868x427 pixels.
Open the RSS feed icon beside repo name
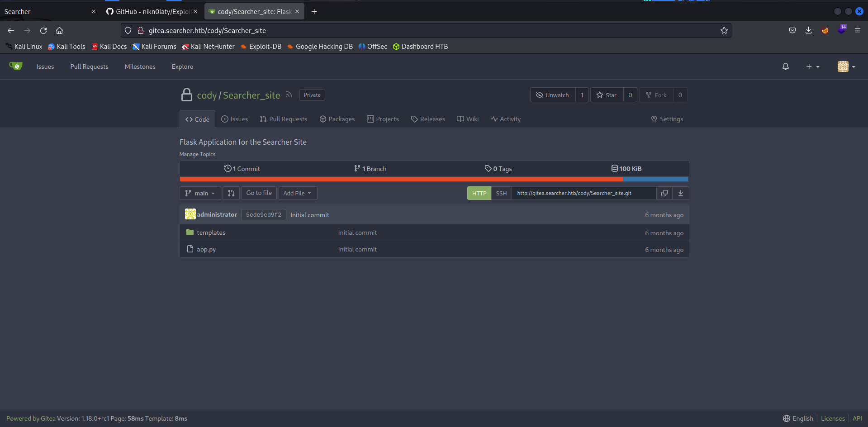pyautogui.click(x=289, y=95)
